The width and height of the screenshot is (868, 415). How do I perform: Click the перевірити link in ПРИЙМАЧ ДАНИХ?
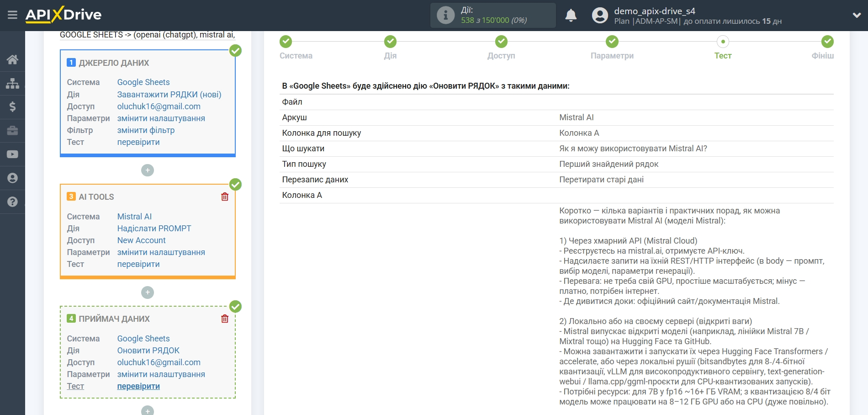tap(138, 386)
